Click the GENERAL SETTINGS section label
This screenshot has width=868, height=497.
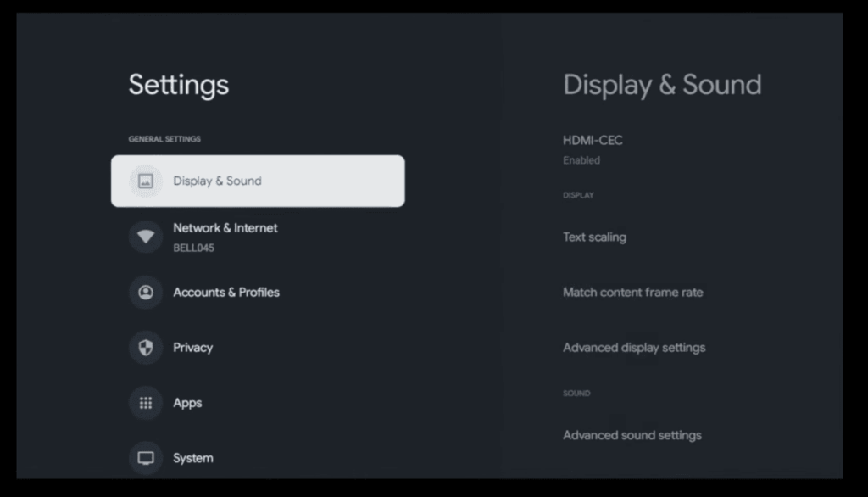click(164, 139)
